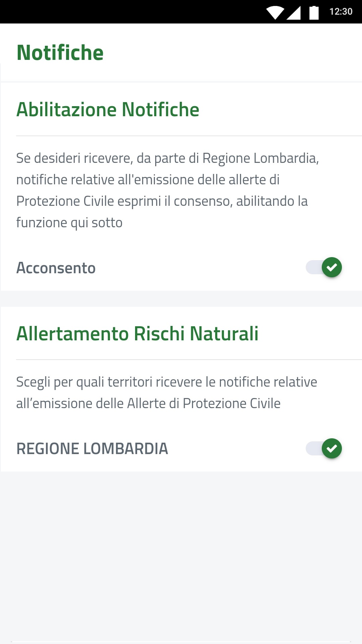Click the grey track of the REGIONE LOMBARDIA switch
This screenshot has width=362, height=644.
314,448
